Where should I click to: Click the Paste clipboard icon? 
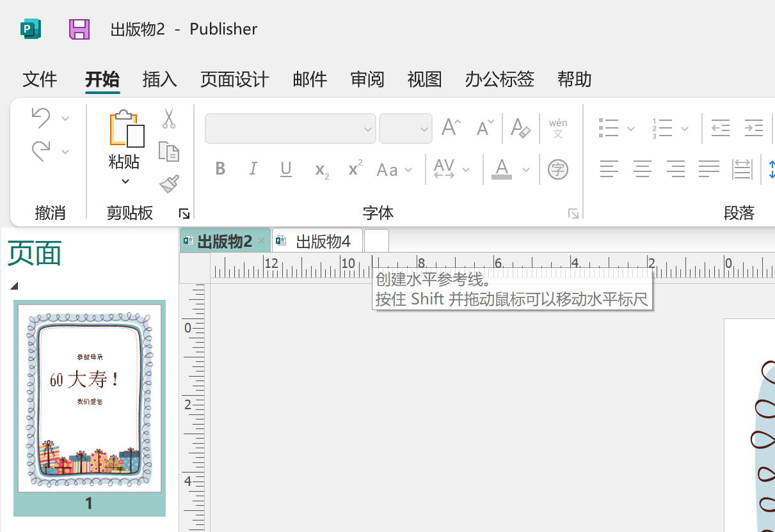(x=126, y=129)
